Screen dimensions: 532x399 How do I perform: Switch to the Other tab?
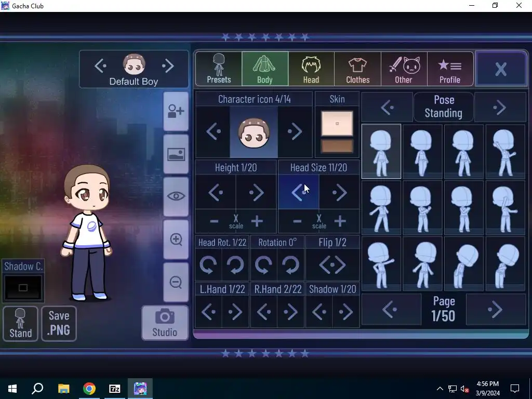tap(404, 69)
